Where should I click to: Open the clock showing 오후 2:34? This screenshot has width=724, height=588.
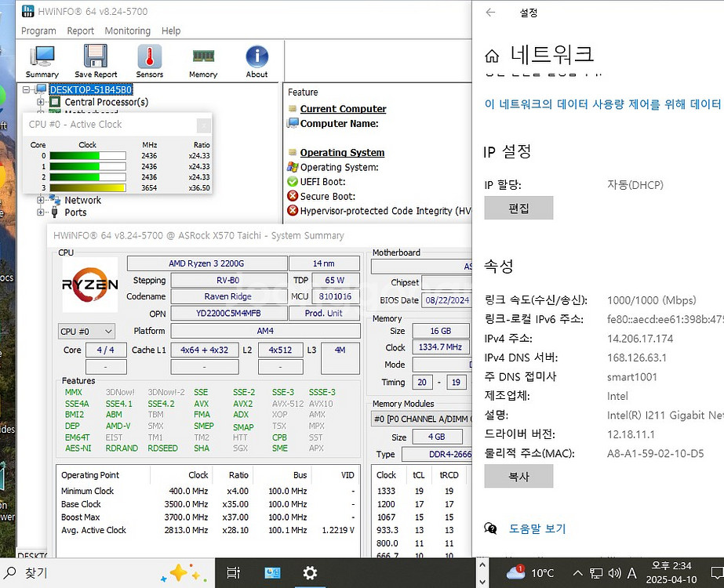671,573
